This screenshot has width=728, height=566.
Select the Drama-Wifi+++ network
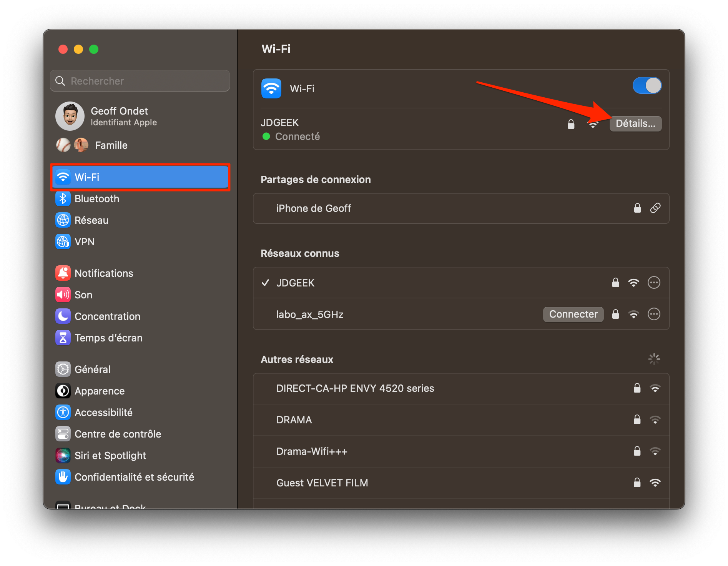461,451
